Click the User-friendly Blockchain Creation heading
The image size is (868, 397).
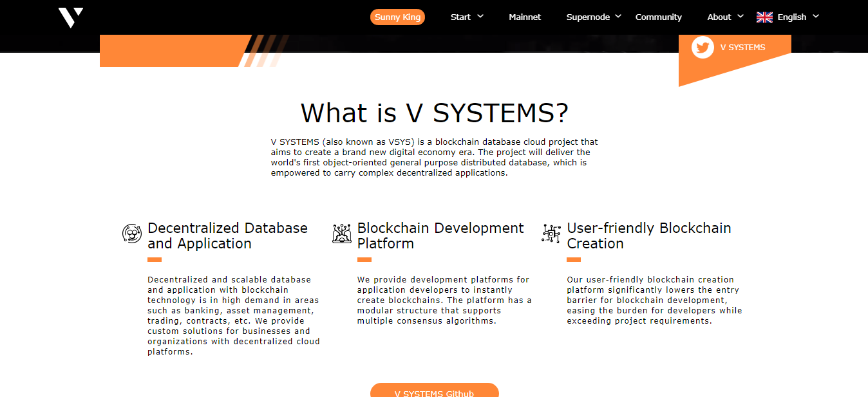point(649,235)
